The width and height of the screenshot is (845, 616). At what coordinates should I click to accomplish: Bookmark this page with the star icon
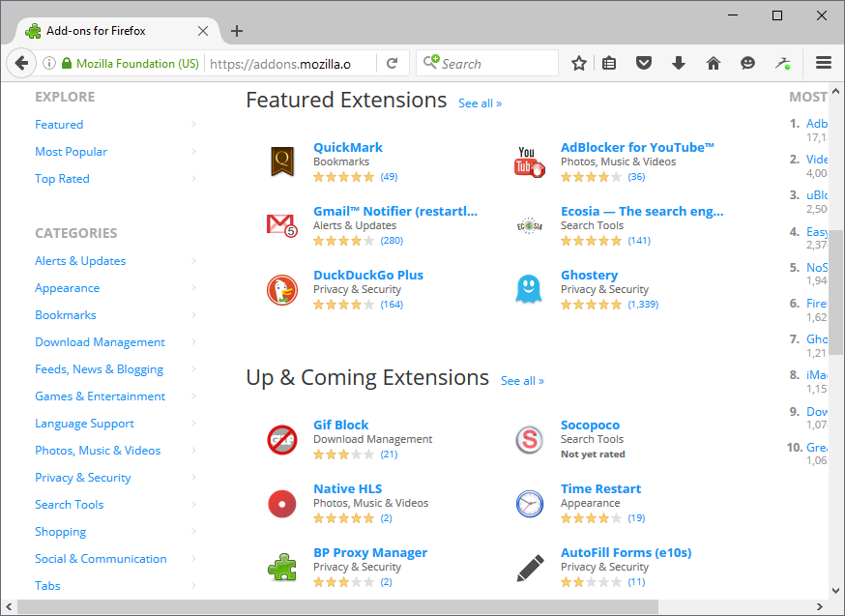(579, 64)
